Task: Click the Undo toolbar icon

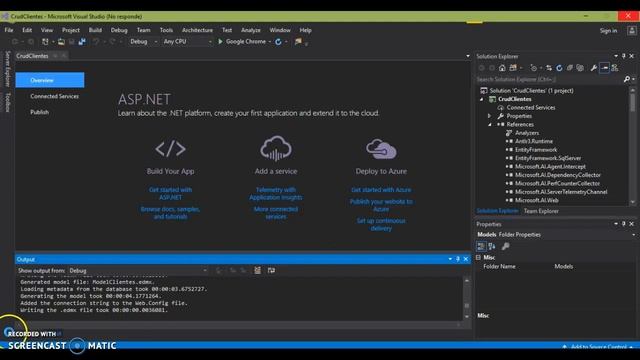Action: click(x=96, y=42)
